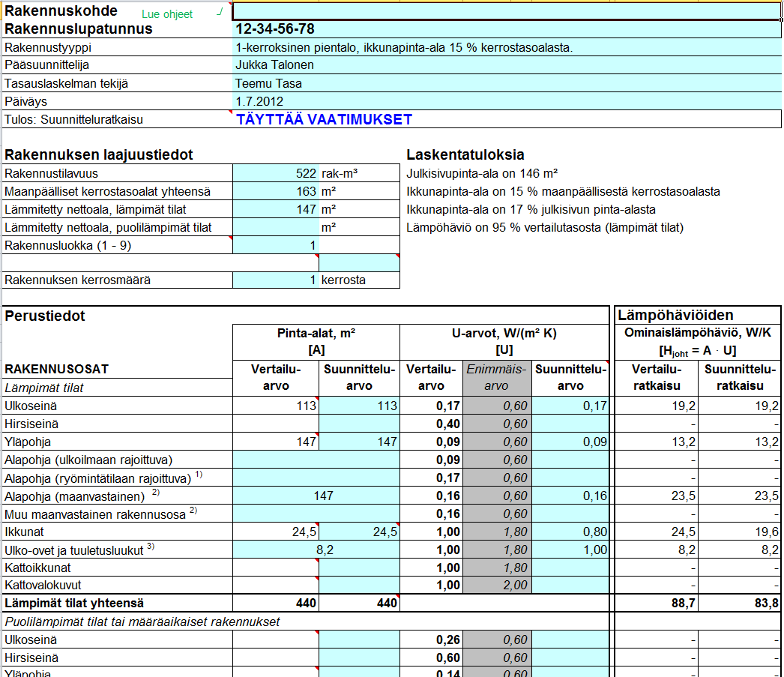Select the Ikkunat suunnitteluratkaisu heat loss 19,6

pyautogui.click(x=740, y=532)
